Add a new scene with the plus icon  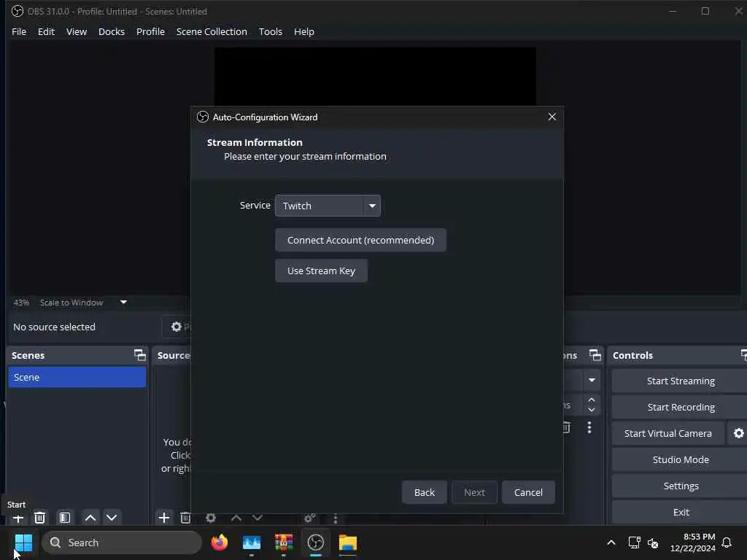(18, 518)
